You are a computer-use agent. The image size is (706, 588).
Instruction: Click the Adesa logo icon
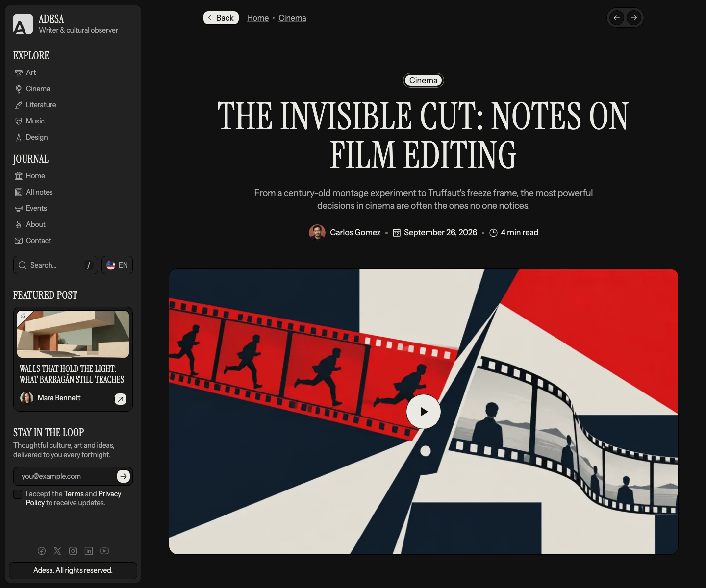[23, 24]
